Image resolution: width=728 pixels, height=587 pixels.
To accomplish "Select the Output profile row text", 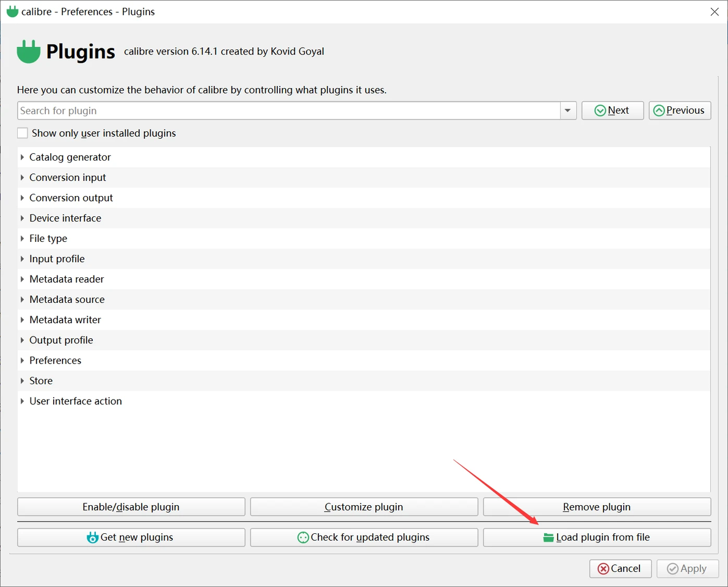I will tap(61, 340).
